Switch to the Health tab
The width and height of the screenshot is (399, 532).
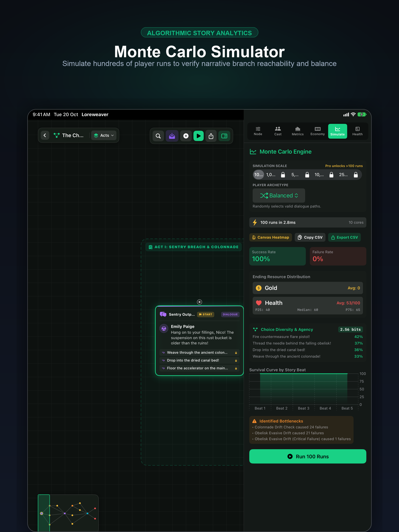point(357,131)
